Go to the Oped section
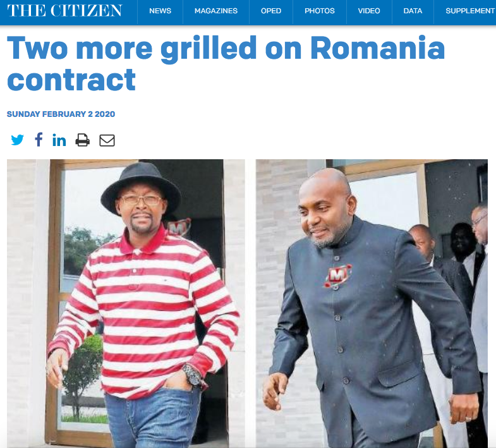The height and width of the screenshot is (448, 496). click(x=271, y=11)
